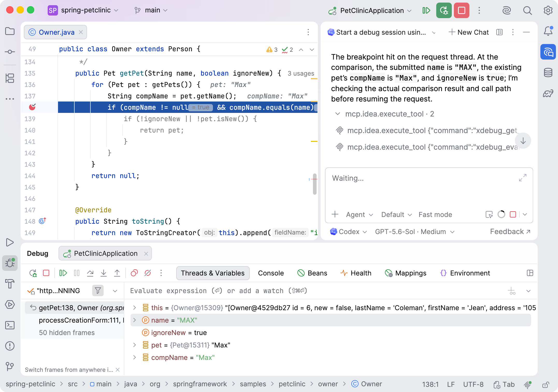Image resolution: width=558 pixels, height=392 pixels.
Task: Click New Chat button
Action: 469,32
